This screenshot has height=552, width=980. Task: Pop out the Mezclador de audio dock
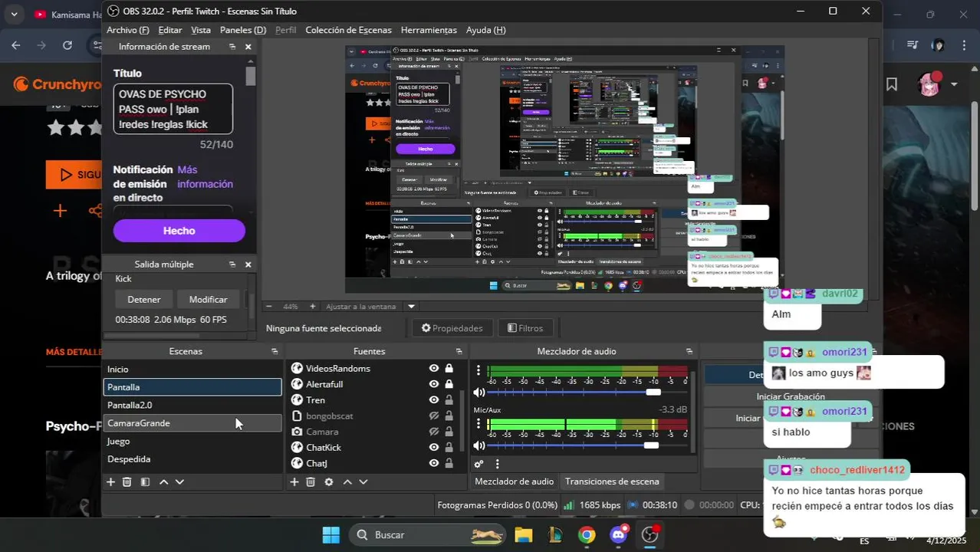[689, 351]
